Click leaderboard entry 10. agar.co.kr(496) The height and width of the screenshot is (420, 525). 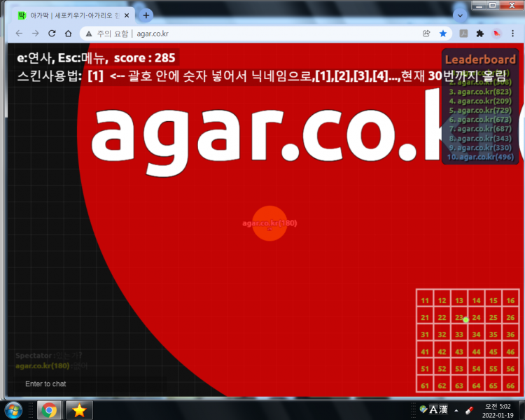(480, 157)
